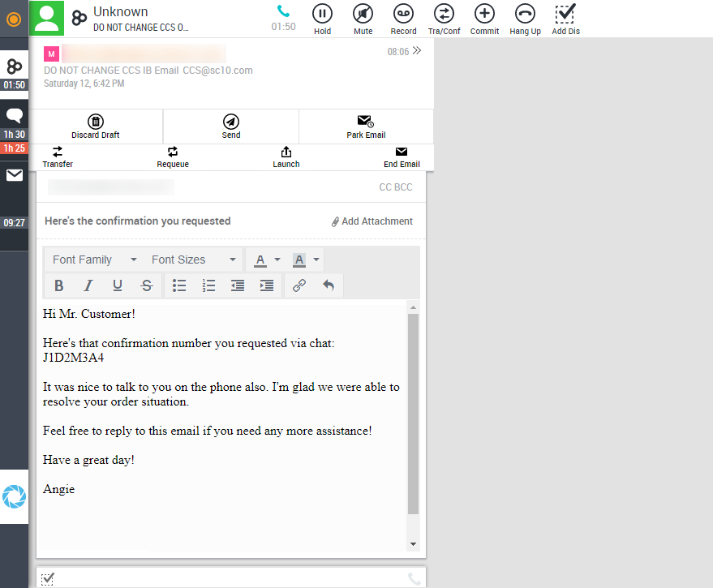
Task: Open Add Dis disposition checkbox
Action: tap(565, 14)
